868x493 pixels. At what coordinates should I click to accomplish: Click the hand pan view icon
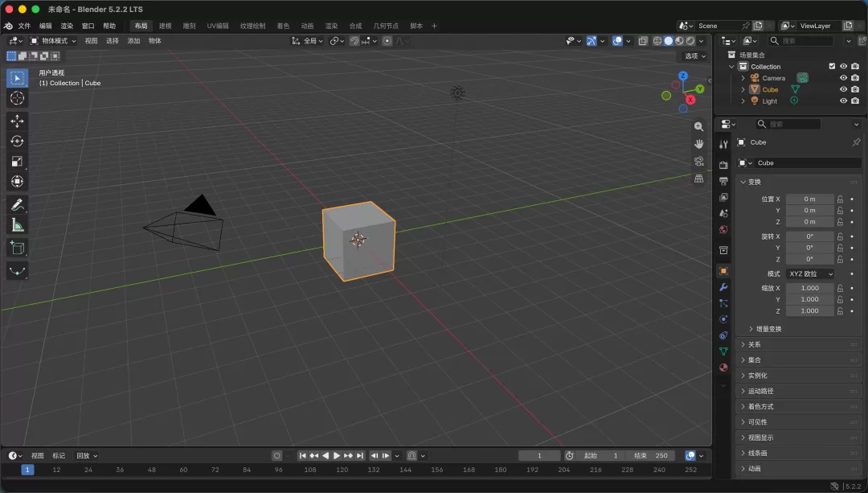[698, 144]
